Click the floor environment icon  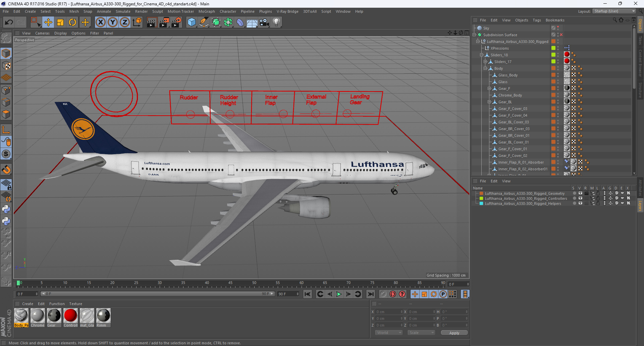coord(252,22)
